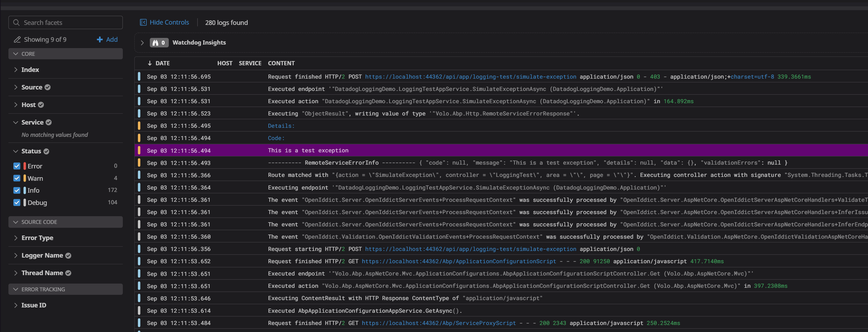868x332 pixels.
Task: Expand the Error Type facet
Action: tap(15, 238)
